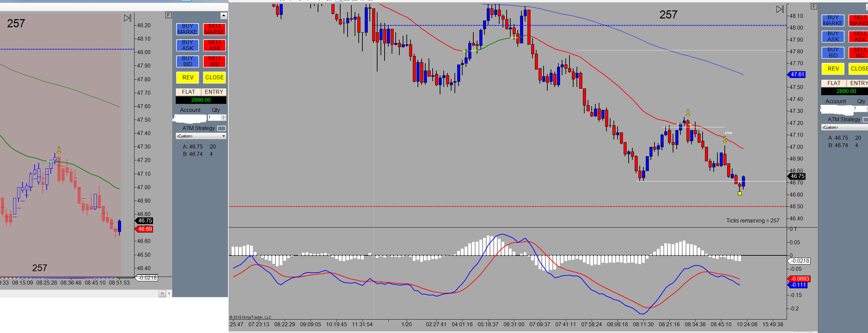
Task: Click CLOSE button in left Chart Trader
Action: [x=214, y=77]
